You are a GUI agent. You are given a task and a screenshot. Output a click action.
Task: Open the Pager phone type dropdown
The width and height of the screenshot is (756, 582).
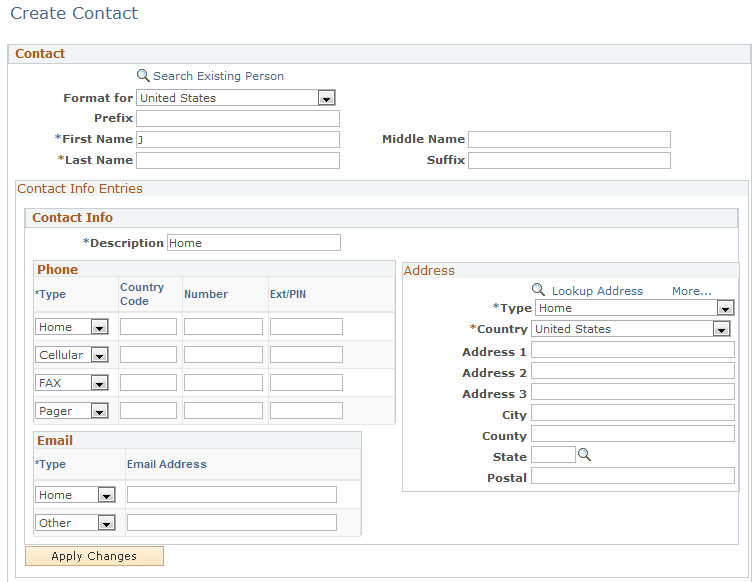72,411
